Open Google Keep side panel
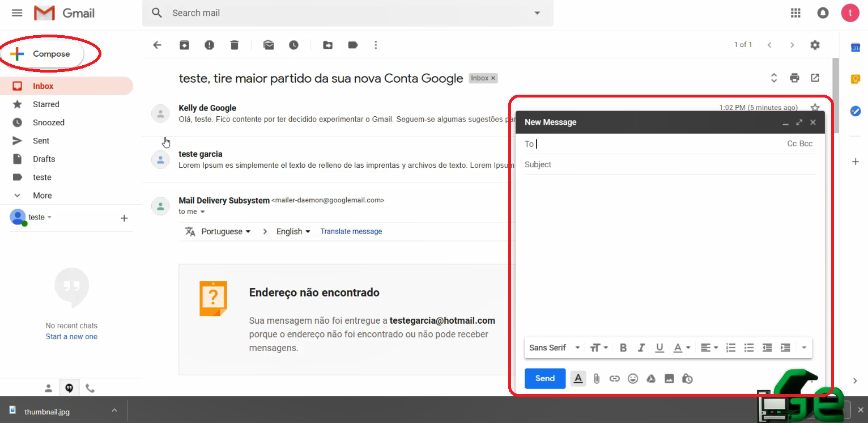 tap(856, 79)
